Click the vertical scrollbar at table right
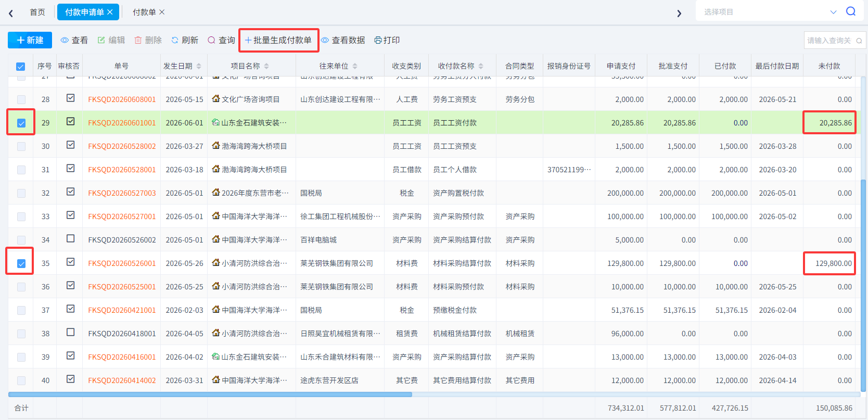The image size is (868, 420). (x=863, y=286)
